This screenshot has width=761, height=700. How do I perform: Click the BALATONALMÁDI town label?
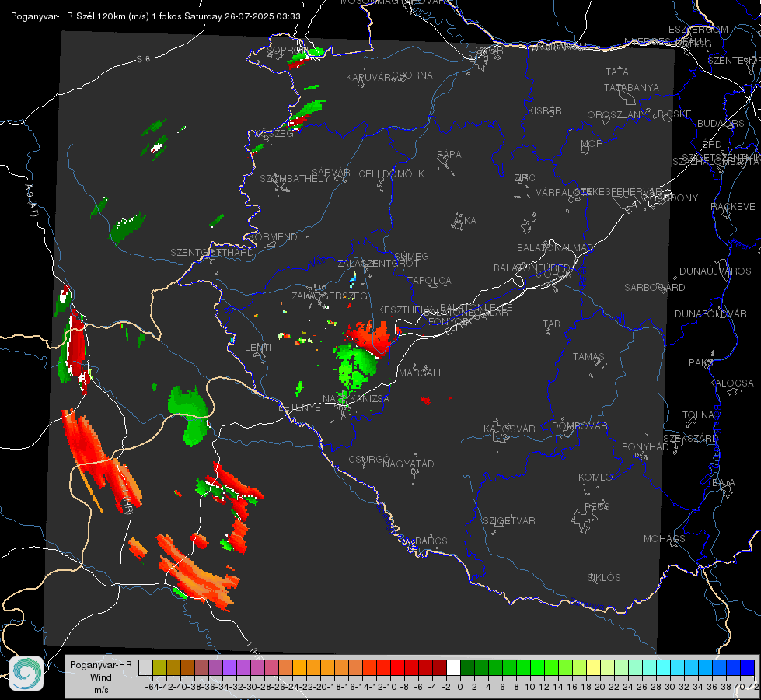click(x=557, y=248)
